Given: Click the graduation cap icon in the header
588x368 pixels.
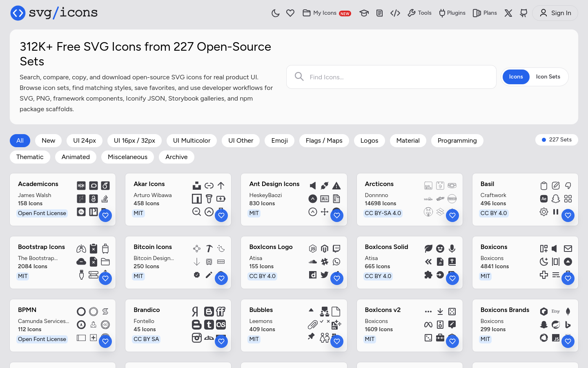Looking at the screenshot, I should click(x=364, y=13).
